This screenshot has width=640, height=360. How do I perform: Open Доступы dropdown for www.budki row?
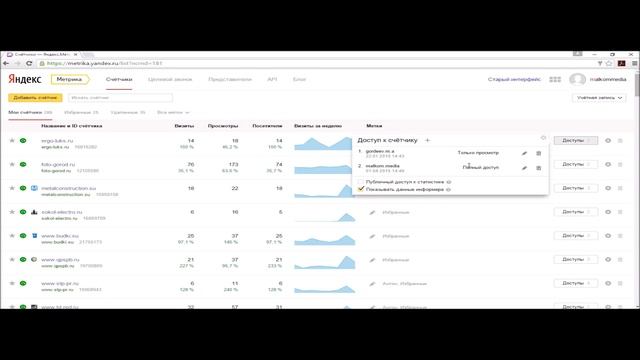tap(576, 236)
